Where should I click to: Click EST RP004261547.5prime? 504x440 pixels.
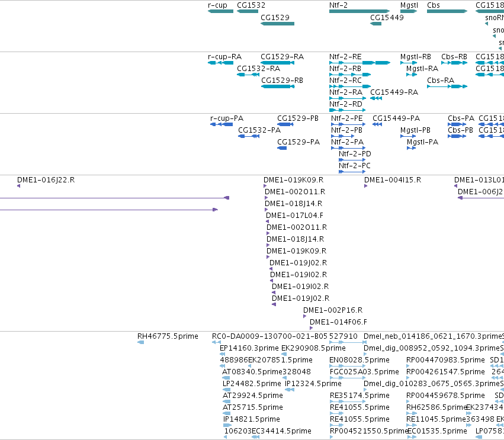pos(408,378)
